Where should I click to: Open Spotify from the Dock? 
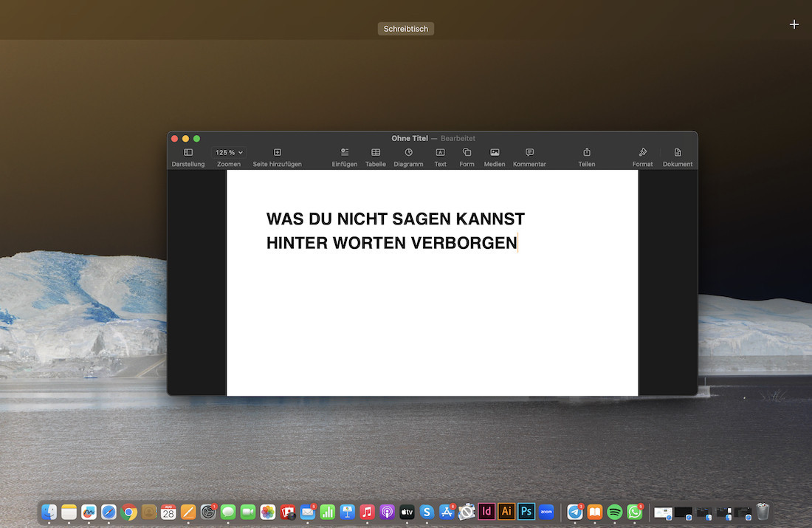[x=615, y=512]
